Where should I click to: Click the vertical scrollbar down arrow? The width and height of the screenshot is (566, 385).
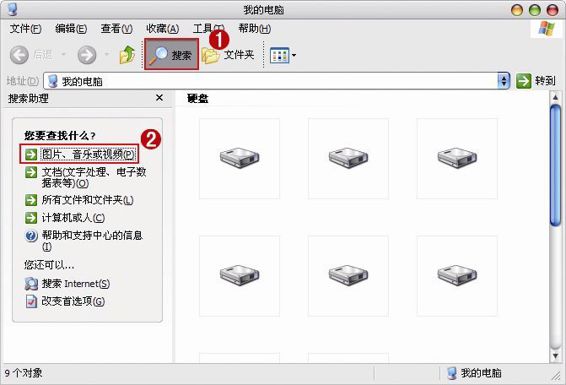pos(555,356)
